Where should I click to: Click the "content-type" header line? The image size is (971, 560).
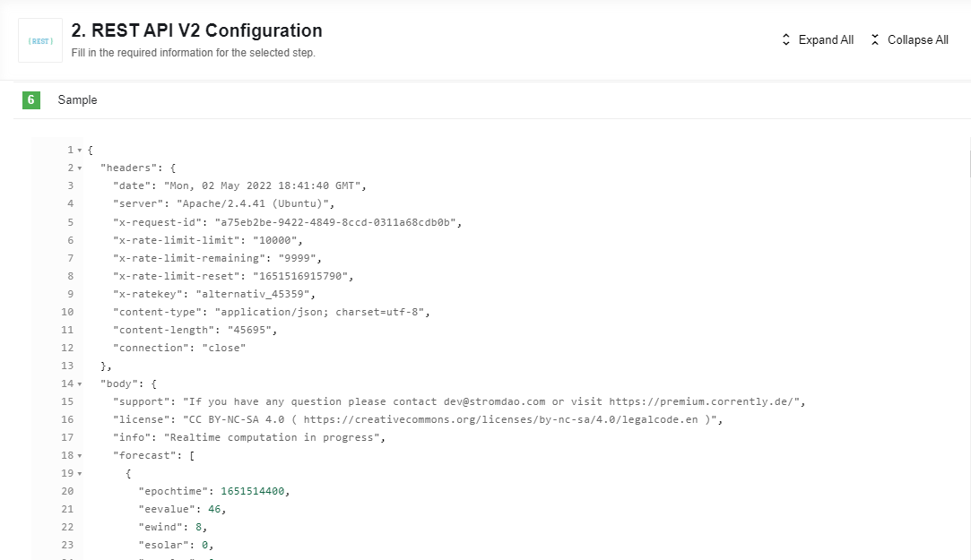point(272,312)
